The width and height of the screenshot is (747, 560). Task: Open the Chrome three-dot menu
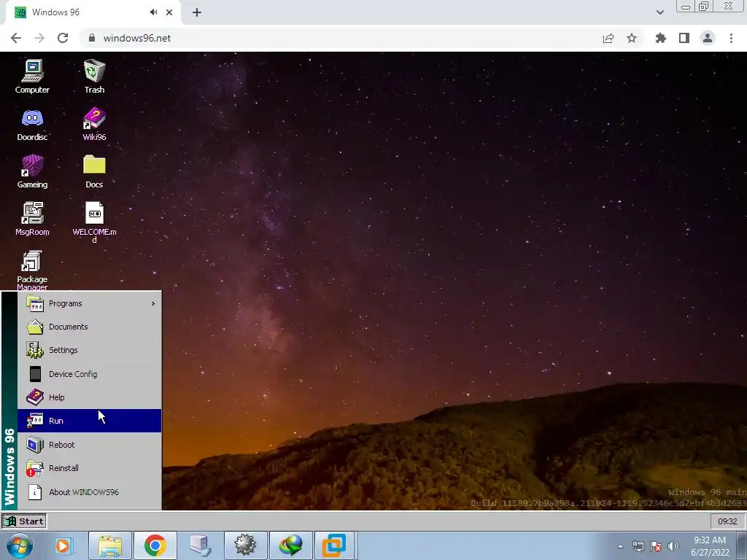[731, 38]
